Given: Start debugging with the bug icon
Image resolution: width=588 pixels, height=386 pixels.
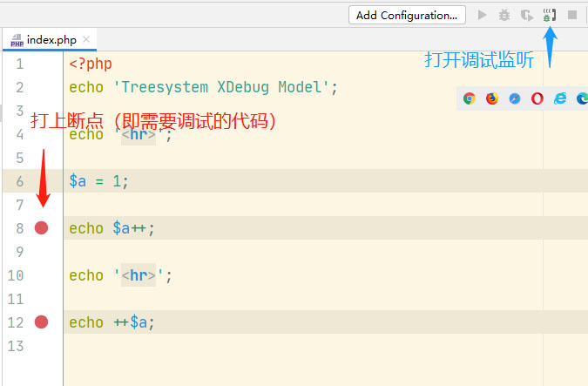Looking at the screenshot, I should tap(504, 15).
